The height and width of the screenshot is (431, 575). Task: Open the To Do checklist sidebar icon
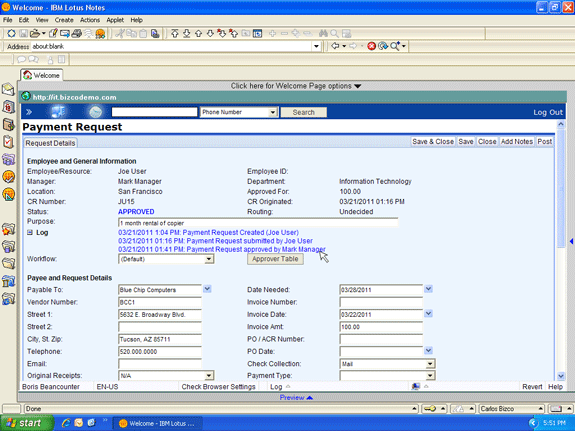(8, 142)
